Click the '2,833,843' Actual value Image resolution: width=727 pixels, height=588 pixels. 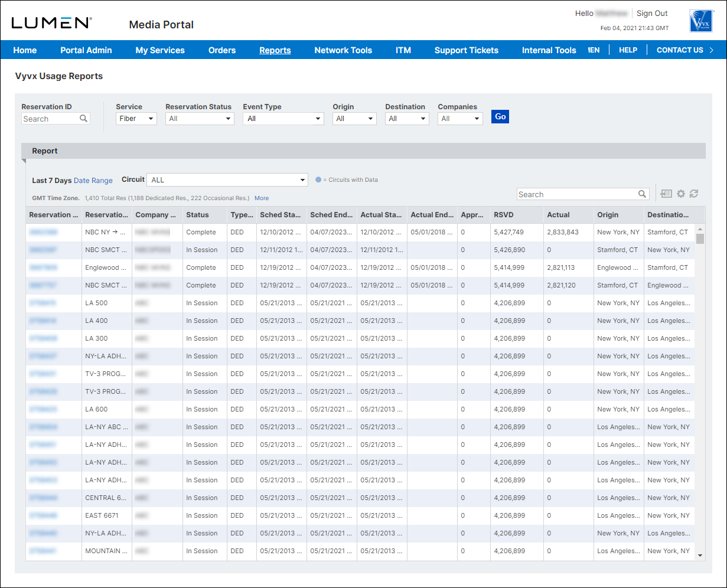pyautogui.click(x=563, y=232)
